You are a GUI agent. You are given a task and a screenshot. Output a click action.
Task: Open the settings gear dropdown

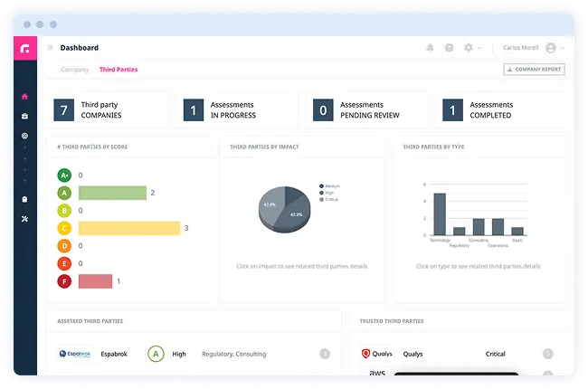click(470, 48)
